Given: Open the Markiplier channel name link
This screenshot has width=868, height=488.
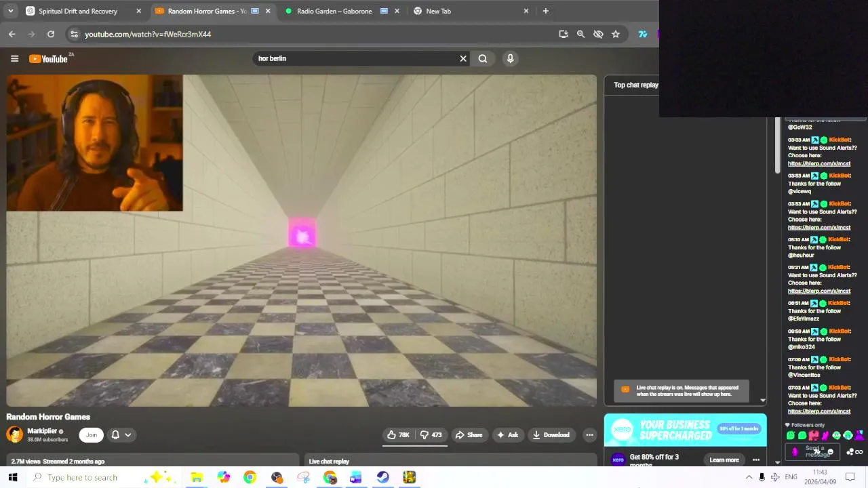Looking at the screenshot, I should [x=42, y=431].
